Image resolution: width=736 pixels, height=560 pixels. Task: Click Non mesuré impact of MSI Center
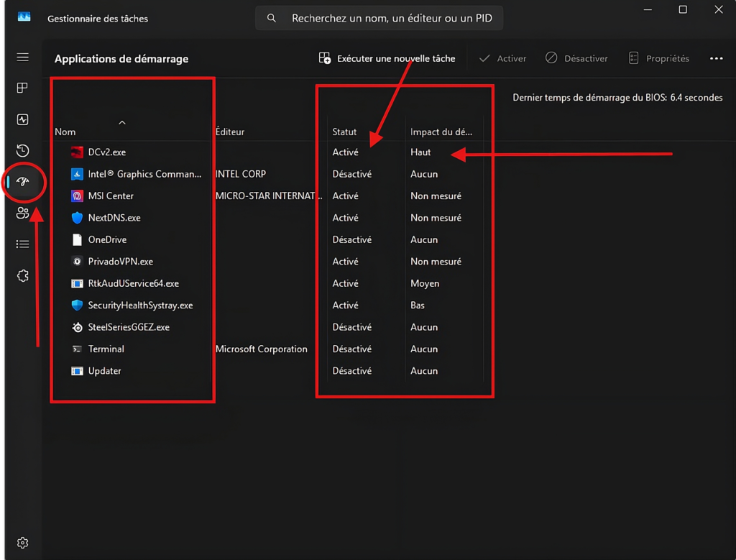pos(436,196)
